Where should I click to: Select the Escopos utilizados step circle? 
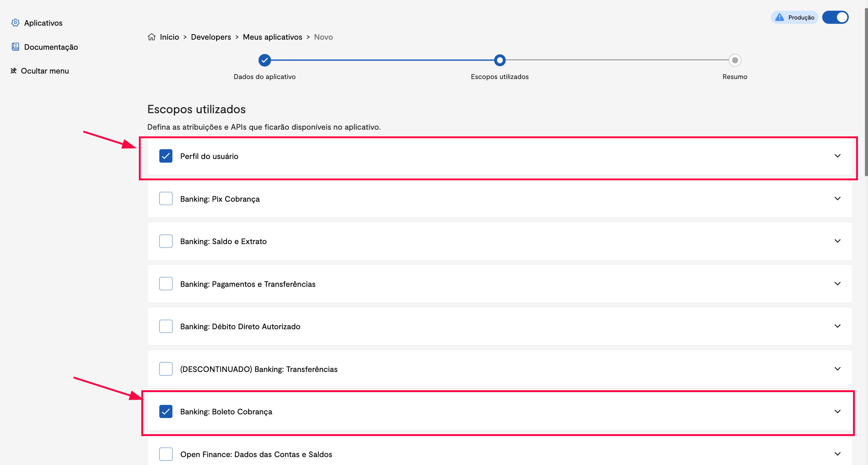click(500, 60)
